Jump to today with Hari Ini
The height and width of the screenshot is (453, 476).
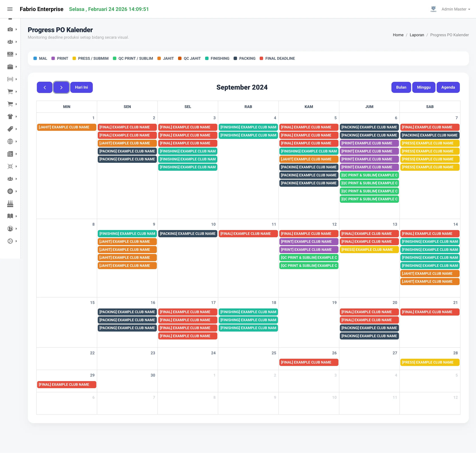[x=81, y=87]
